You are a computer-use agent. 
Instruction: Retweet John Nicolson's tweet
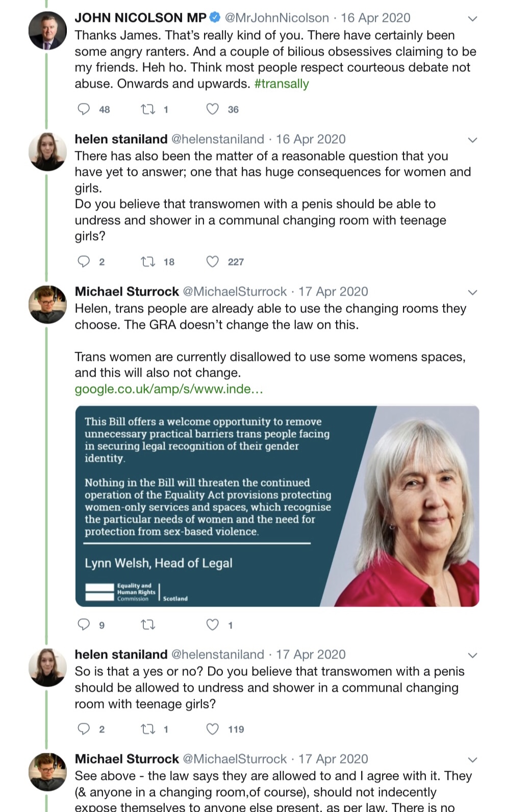[x=148, y=109]
